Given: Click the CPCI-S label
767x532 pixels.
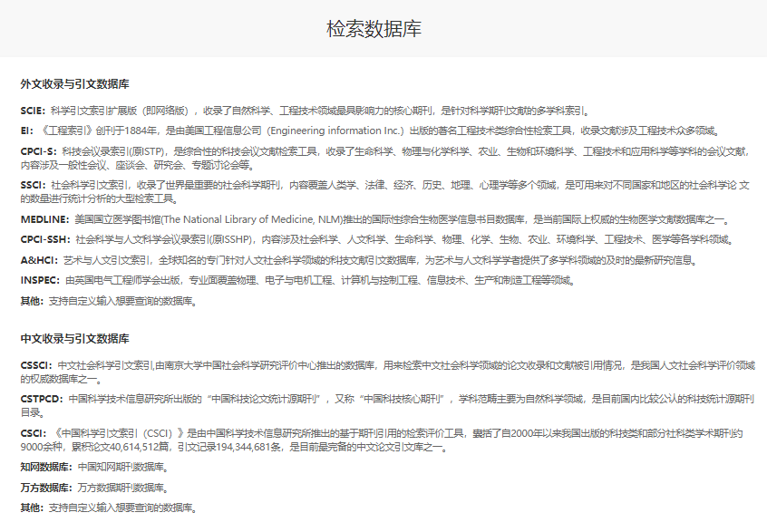Looking at the screenshot, I should (39, 151).
